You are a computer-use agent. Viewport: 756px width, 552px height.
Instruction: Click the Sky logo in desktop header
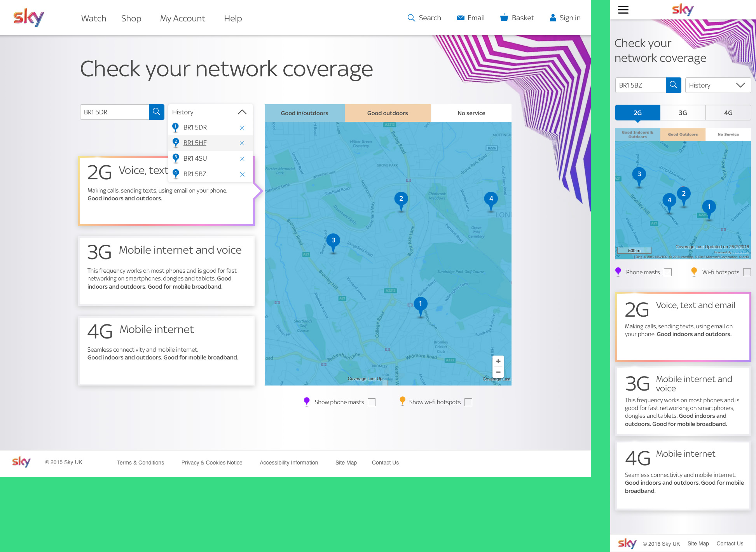click(x=28, y=17)
